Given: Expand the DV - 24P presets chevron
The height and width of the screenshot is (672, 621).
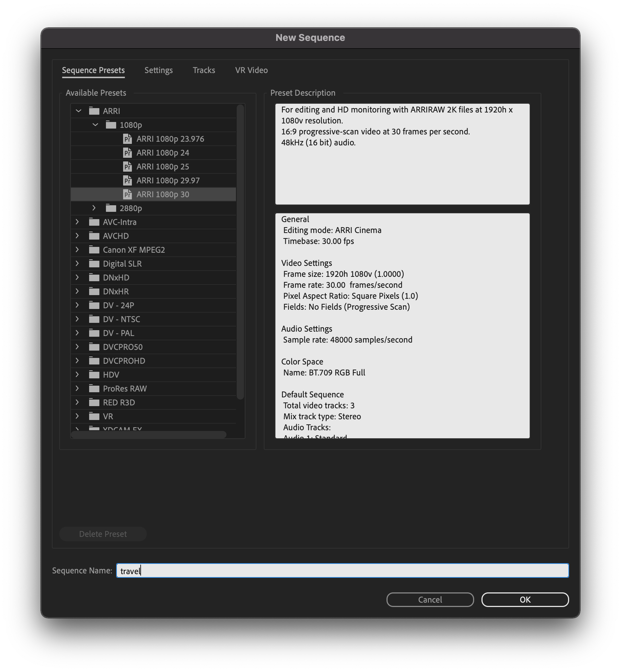Looking at the screenshot, I should coord(77,305).
